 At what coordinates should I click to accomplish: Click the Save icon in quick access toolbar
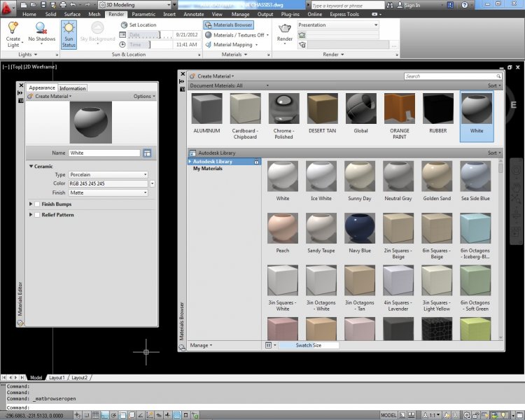(43, 5)
